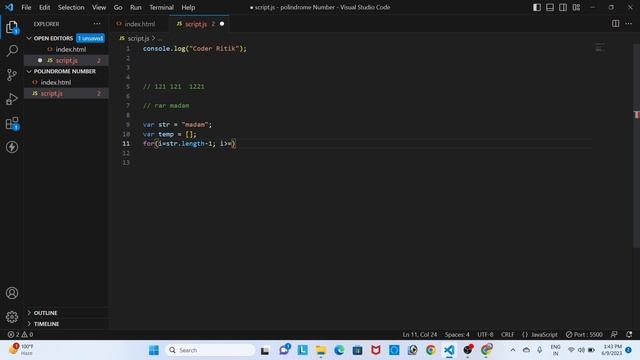This screenshot has height=360, width=640.
Task: Open Explorer views and more actions ellipsis
Action: coord(97,24)
